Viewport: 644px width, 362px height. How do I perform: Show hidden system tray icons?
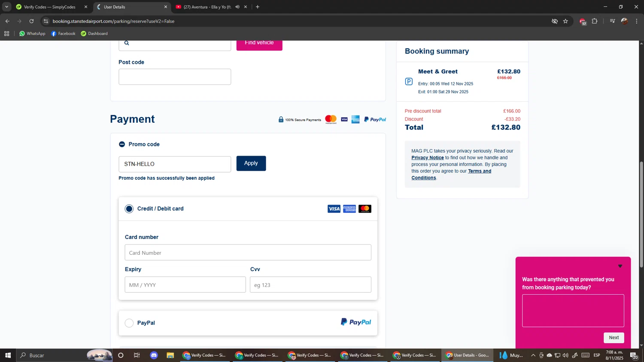pyautogui.click(x=533, y=355)
